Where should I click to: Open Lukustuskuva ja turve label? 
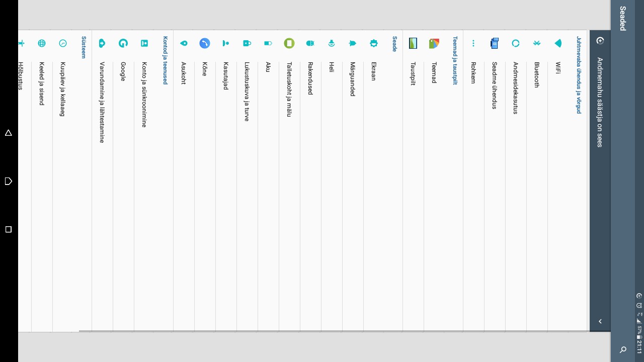coord(247,92)
